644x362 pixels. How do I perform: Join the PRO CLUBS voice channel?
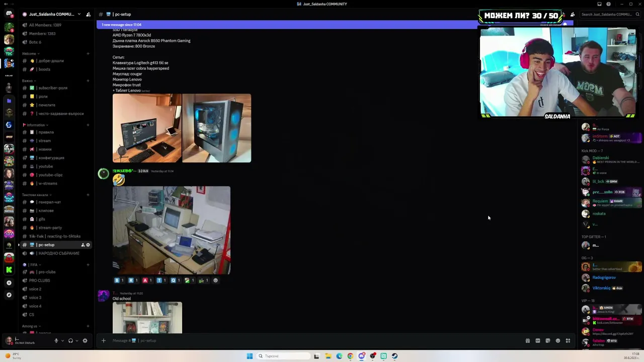pos(55,281)
